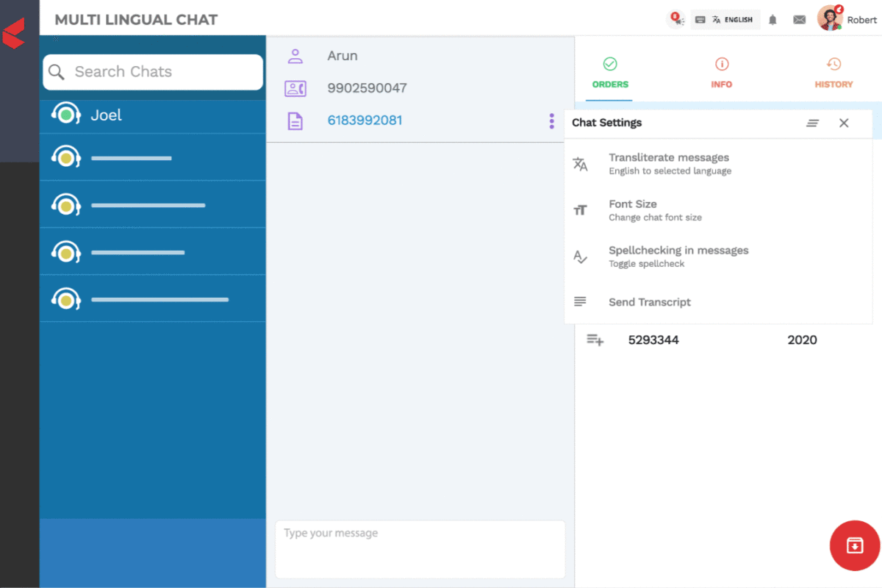Open the announcements megaphone icon
The width and height of the screenshot is (882, 588).
676,19
